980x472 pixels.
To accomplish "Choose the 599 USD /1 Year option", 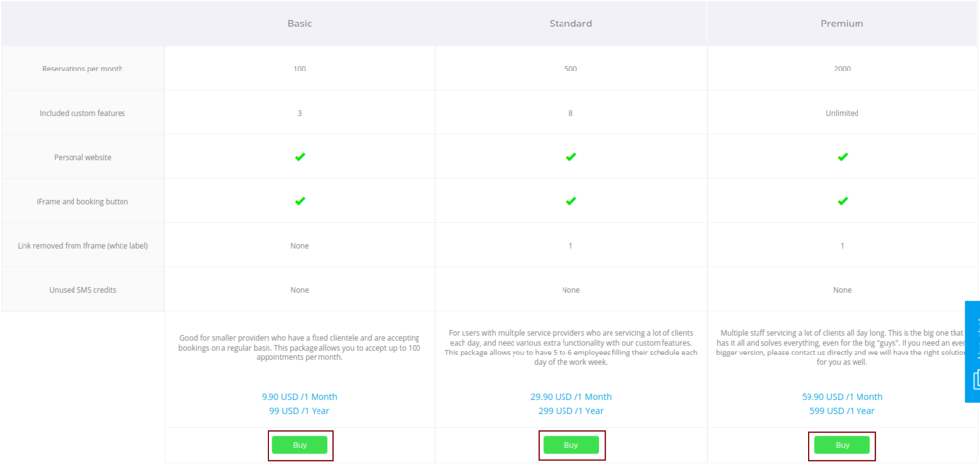I will [842, 411].
